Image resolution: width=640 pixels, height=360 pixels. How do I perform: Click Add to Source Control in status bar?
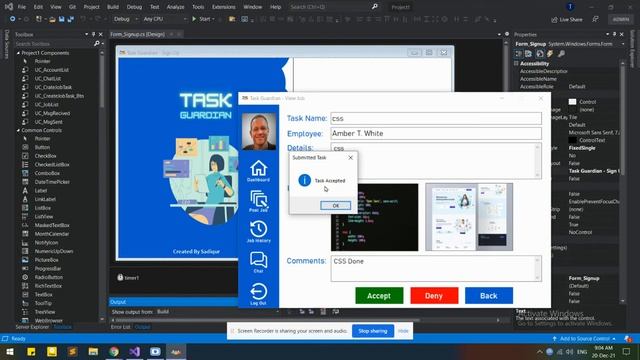point(584,339)
